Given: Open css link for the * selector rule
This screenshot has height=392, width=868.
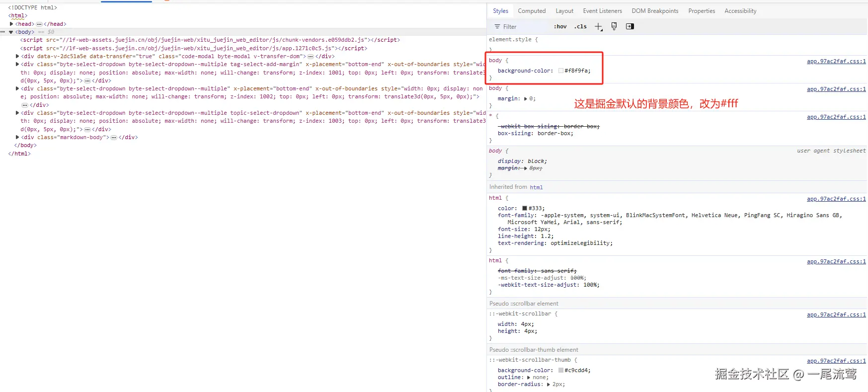Looking at the screenshot, I should coord(836,117).
